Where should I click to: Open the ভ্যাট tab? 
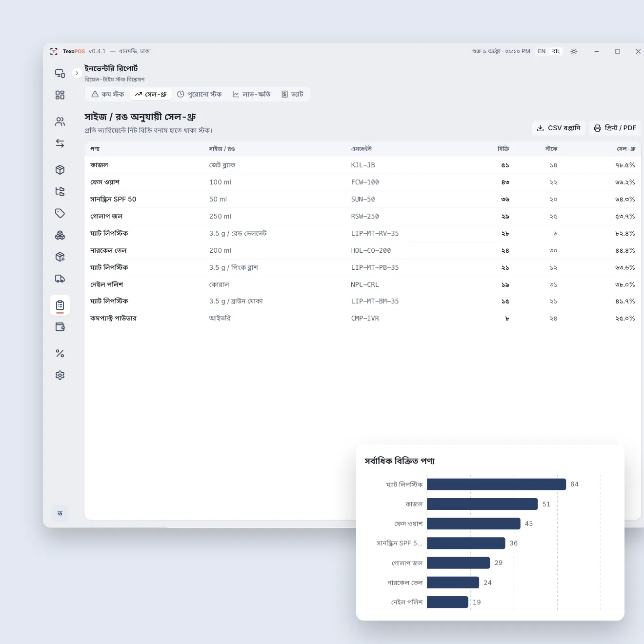292,94
